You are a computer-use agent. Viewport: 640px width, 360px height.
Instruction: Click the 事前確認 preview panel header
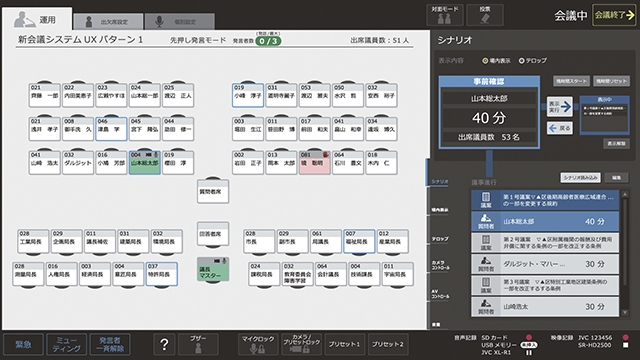(x=489, y=81)
